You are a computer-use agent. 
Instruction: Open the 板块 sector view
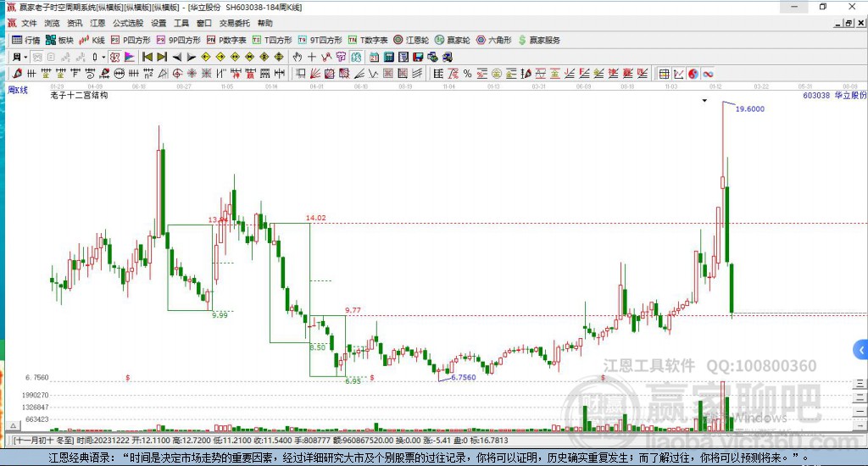[x=60, y=40]
